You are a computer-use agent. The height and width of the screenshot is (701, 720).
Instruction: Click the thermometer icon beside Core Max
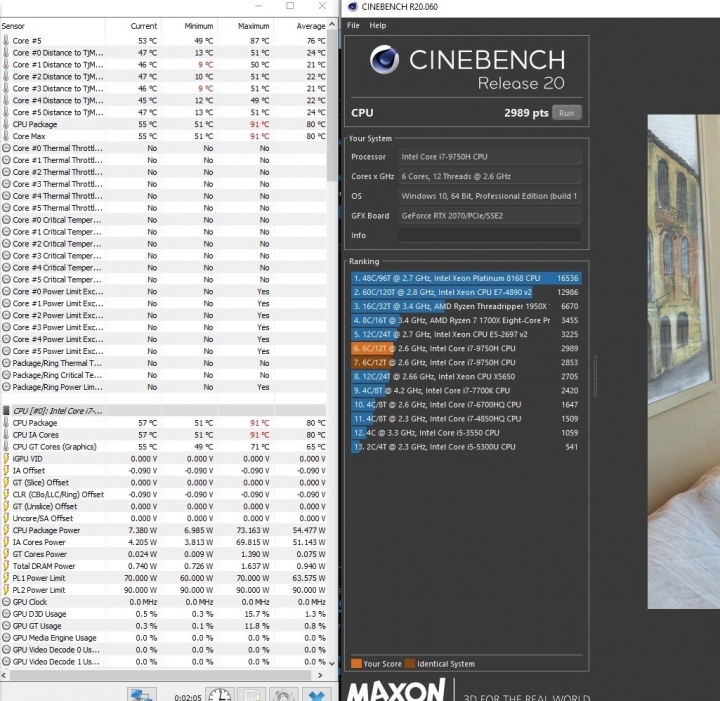(6, 136)
